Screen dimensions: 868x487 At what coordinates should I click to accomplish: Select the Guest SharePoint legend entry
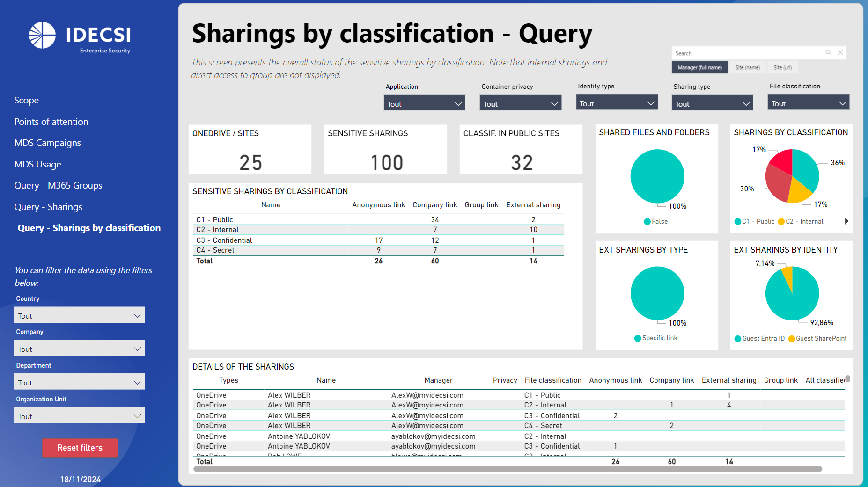817,338
